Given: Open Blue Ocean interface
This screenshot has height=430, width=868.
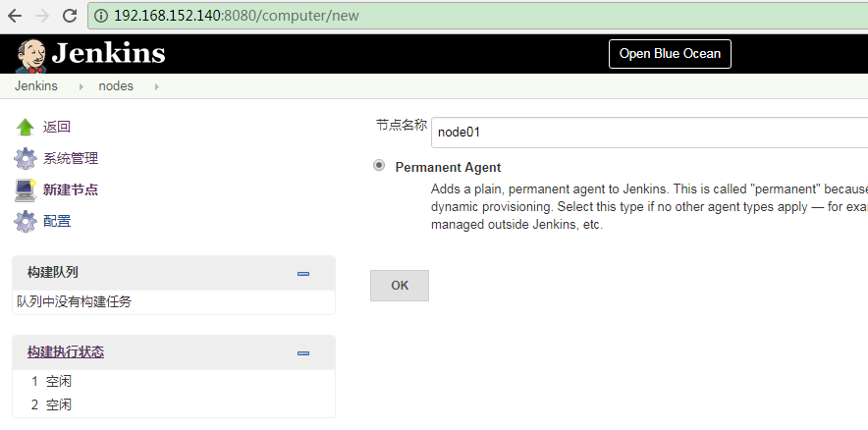Looking at the screenshot, I should 670,54.
